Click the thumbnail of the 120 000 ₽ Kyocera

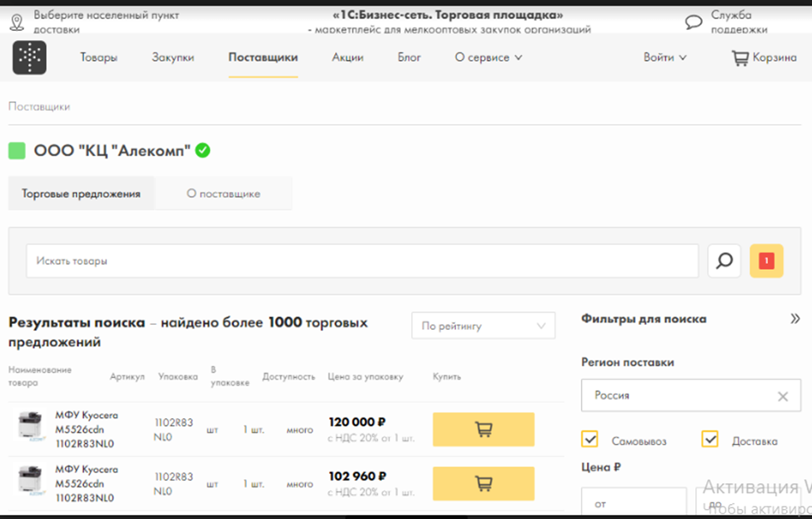[30, 424]
